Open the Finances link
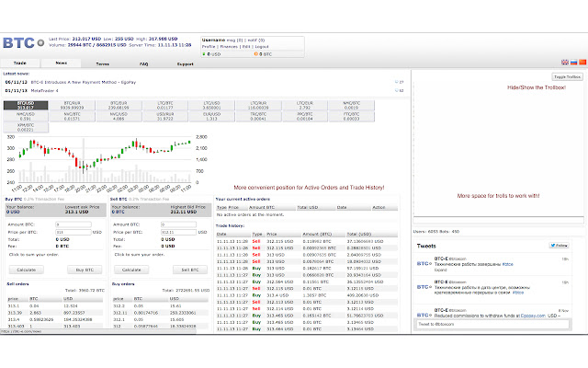Viewport: 588px width, 368px height. click(x=229, y=47)
